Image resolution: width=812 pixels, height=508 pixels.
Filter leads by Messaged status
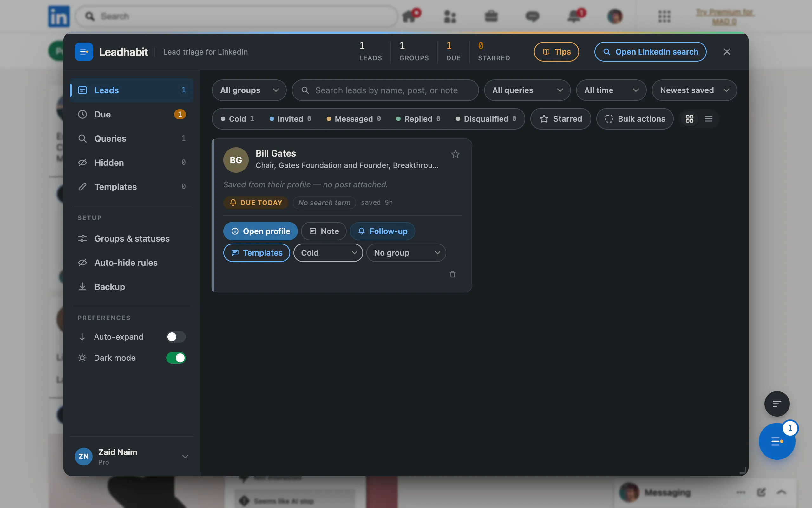click(x=354, y=119)
